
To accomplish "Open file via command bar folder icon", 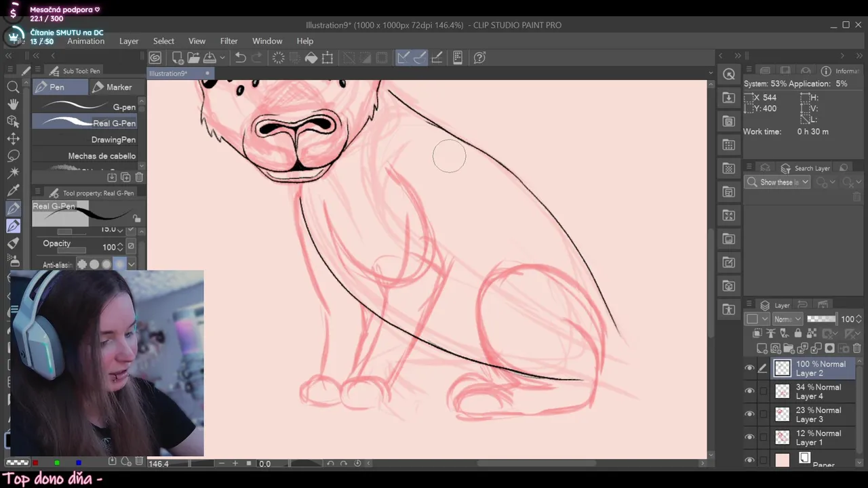I will tap(193, 58).
